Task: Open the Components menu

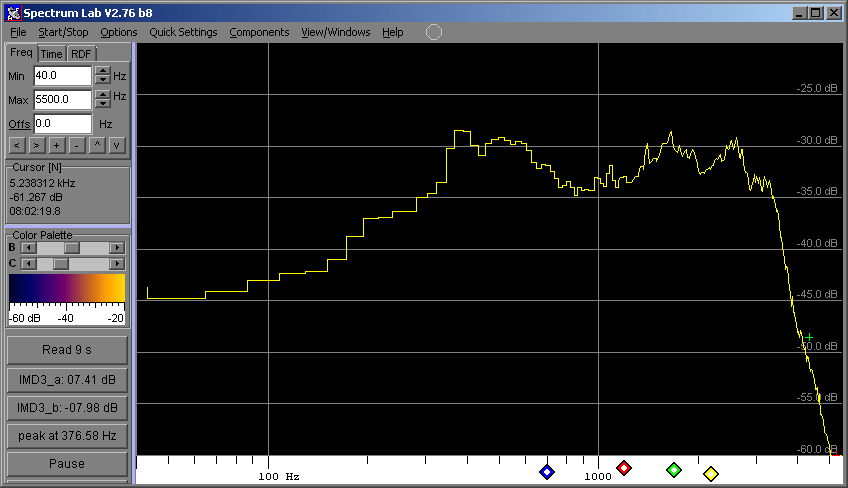Action: click(x=259, y=32)
